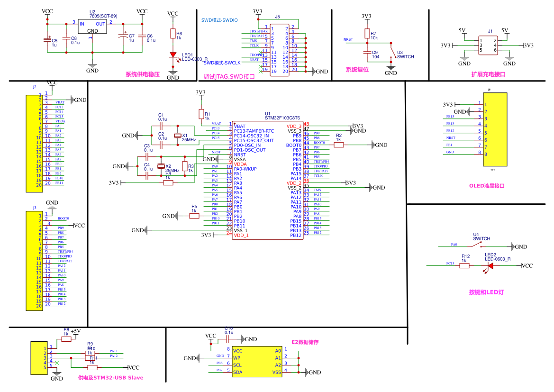554x392 pixels.
Task: Select the U1 STM32F103C8T6 chip body
Action: point(267,180)
